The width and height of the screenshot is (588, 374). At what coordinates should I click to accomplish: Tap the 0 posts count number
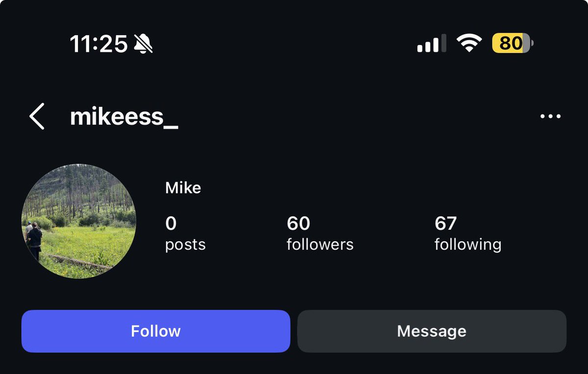click(x=171, y=224)
